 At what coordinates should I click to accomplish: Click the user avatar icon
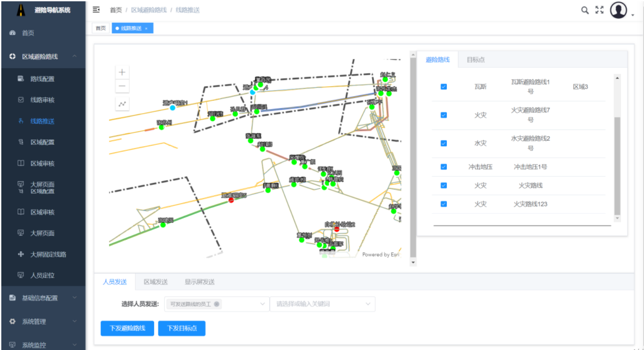click(x=618, y=10)
